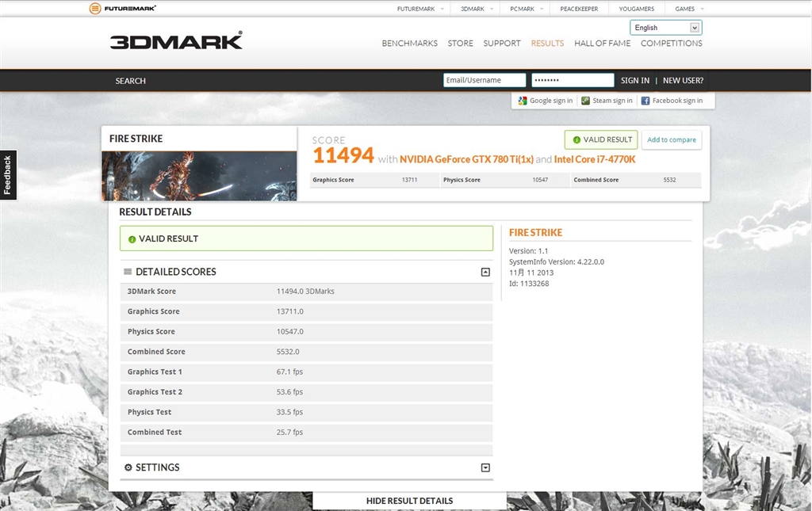Click SystemInfo Version: 4.22.0.0 text

point(557,261)
